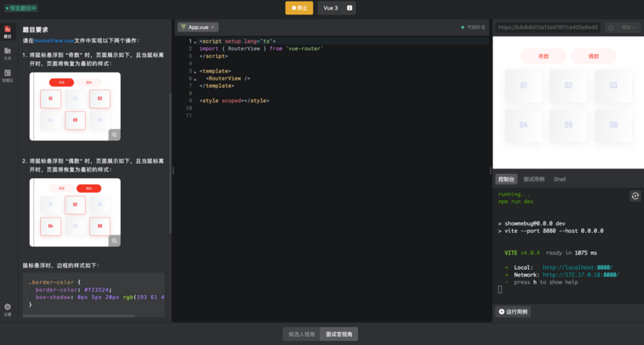Collapse the template block at line 5
Viewport: 644px width, 345px height.
coord(194,71)
